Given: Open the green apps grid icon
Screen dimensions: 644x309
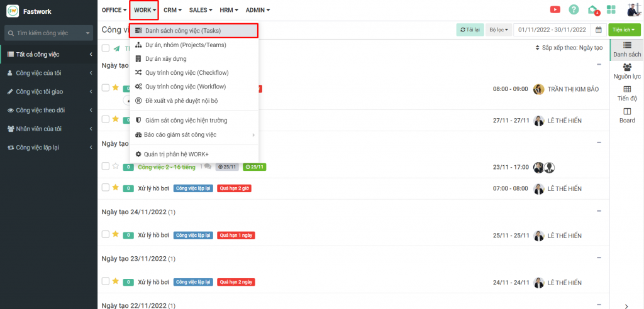Looking at the screenshot, I should (x=611, y=9).
